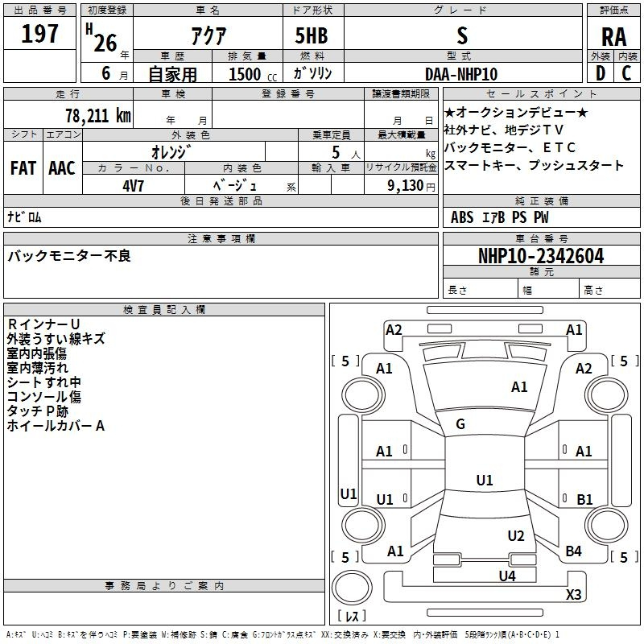The image size is (644, 644).
Task: Click the 高さ dimension field
Action: pyautogui.click(x=609, y=290)
